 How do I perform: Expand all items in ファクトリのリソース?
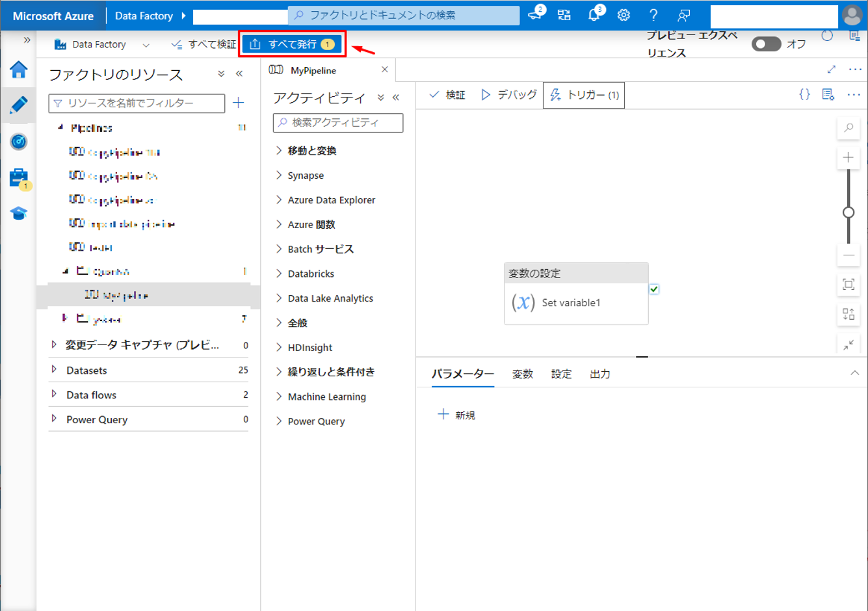tap(221, 74)
